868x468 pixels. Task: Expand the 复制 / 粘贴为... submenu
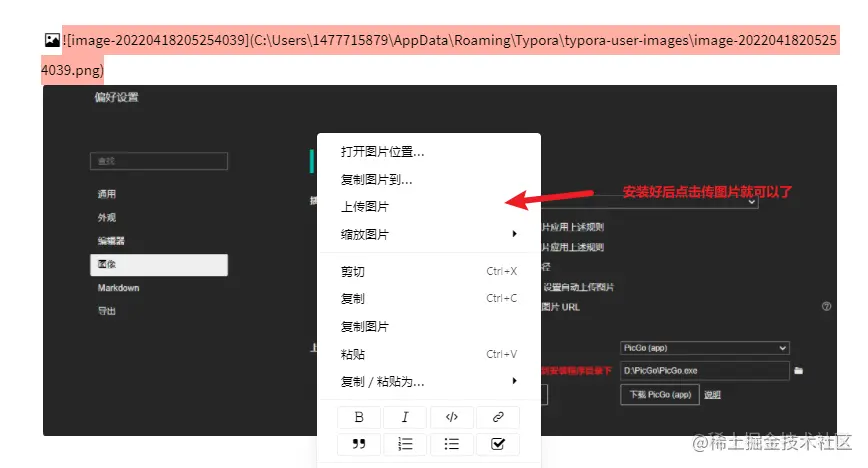click(429, 382)
